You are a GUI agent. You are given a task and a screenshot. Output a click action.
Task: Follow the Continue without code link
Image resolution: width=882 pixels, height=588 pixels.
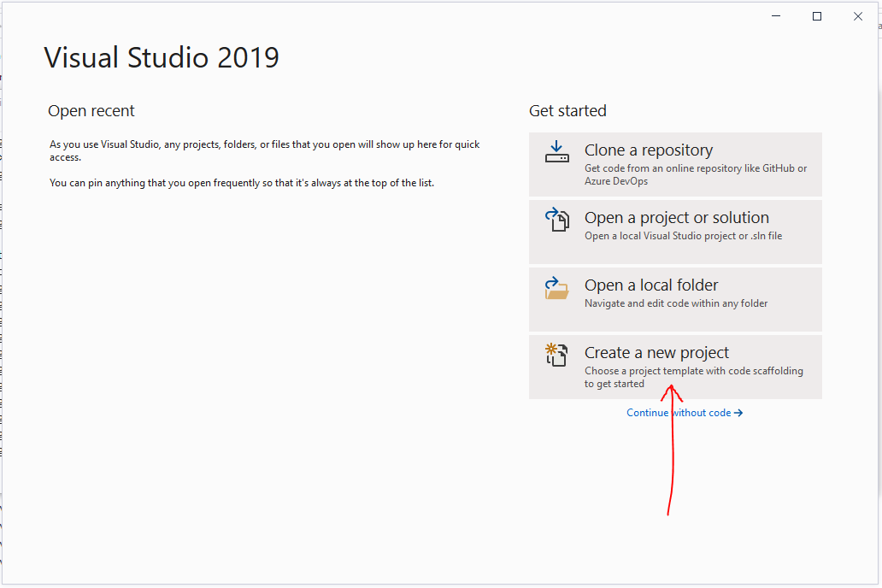685,413
